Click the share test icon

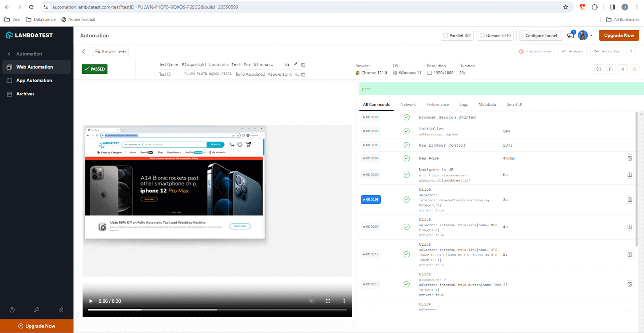[623, 69]
